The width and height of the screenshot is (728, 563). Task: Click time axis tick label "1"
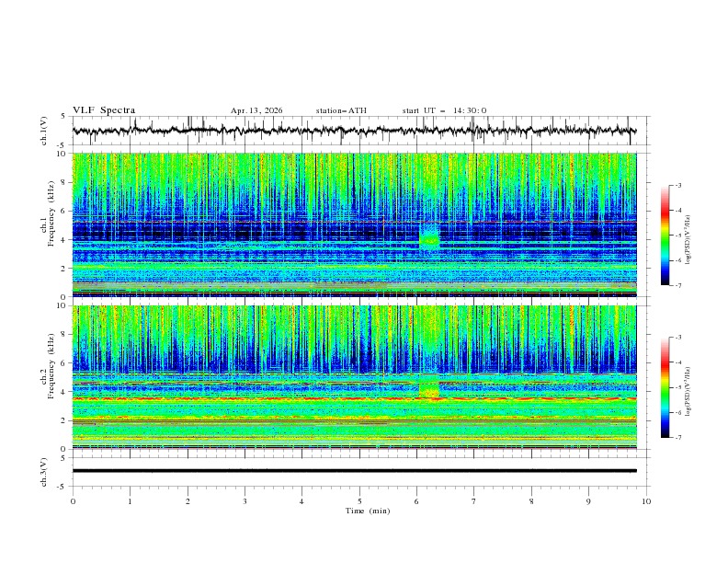coord(130,501)
